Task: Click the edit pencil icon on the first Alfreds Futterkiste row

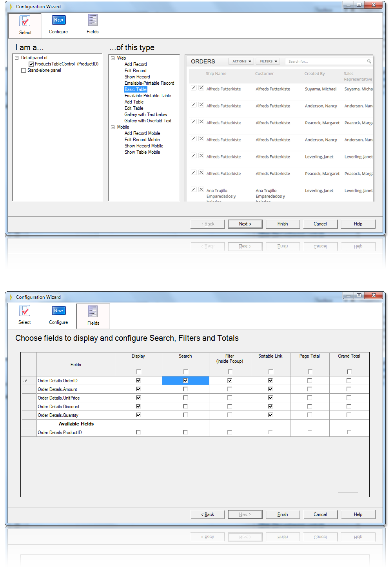Action: pos(193,88)
